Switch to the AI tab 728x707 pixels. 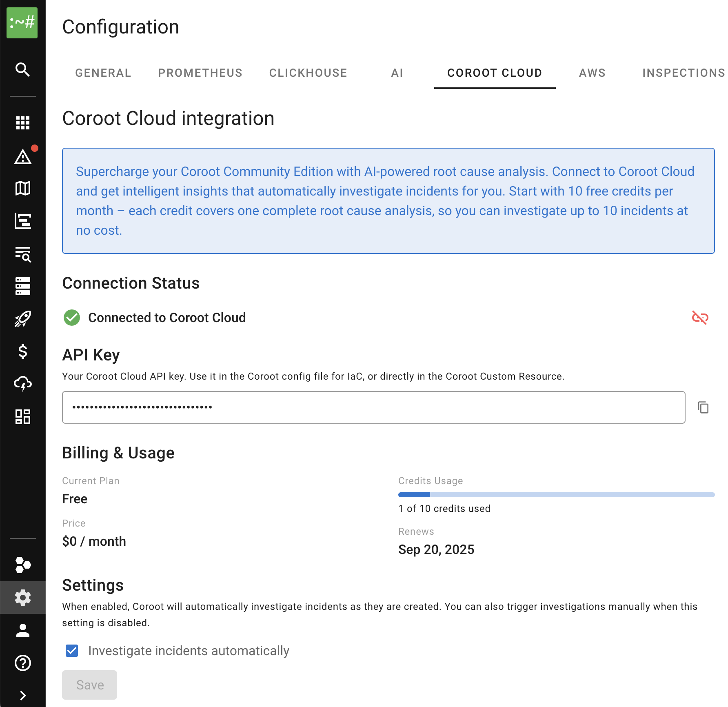point(397,73)
